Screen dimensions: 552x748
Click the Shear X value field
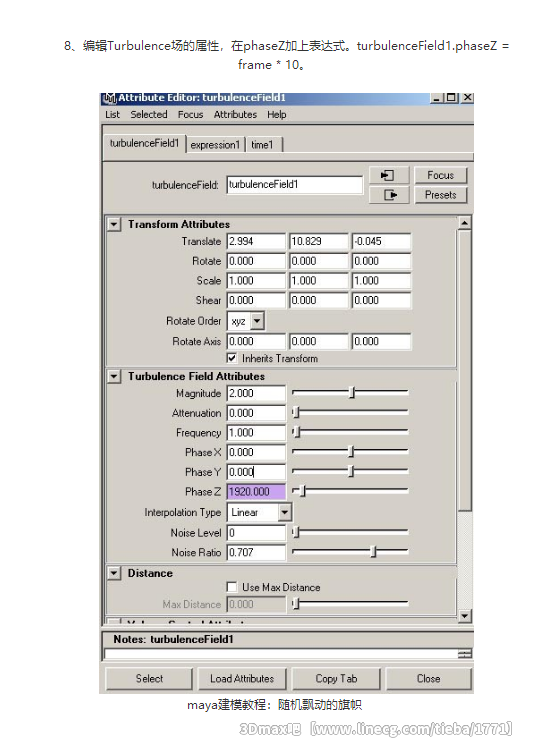(x=256, y=301)
